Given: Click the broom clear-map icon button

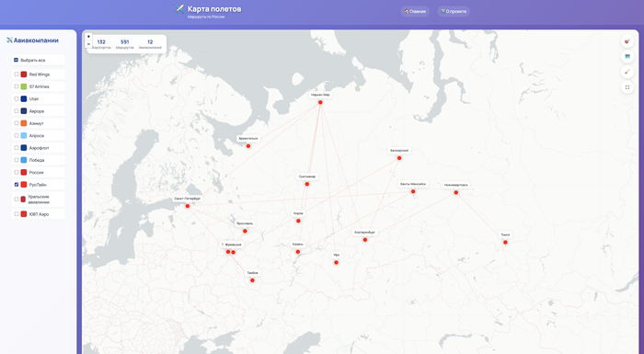Looking at the screenshot, I should coord(627,72).
